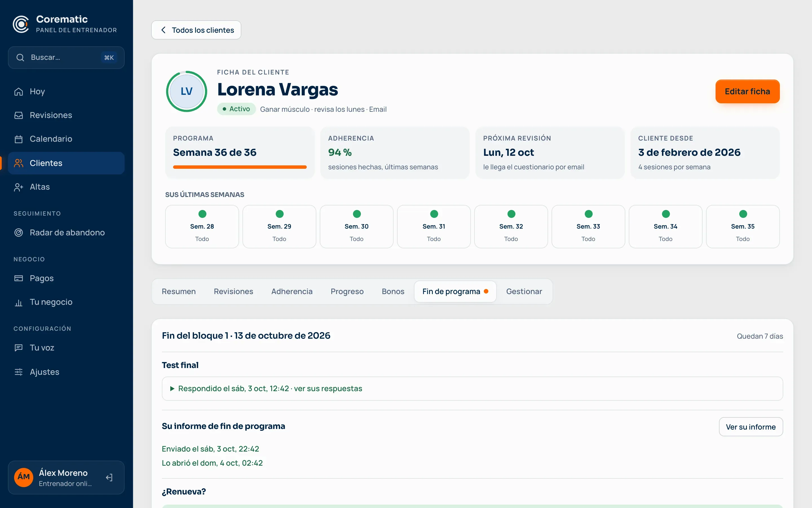Select the Adherencia tab
The height and width of the screenshot is (508, 812).
tap(292, 291)
